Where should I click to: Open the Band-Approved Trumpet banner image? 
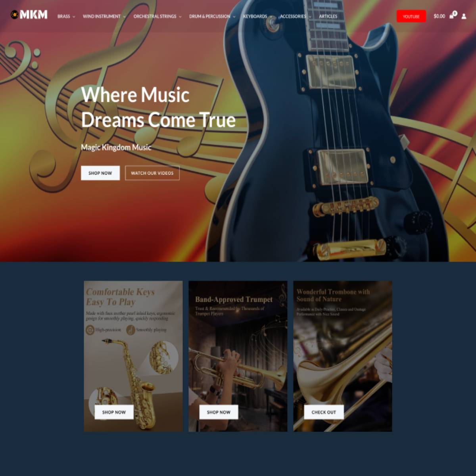238,356
